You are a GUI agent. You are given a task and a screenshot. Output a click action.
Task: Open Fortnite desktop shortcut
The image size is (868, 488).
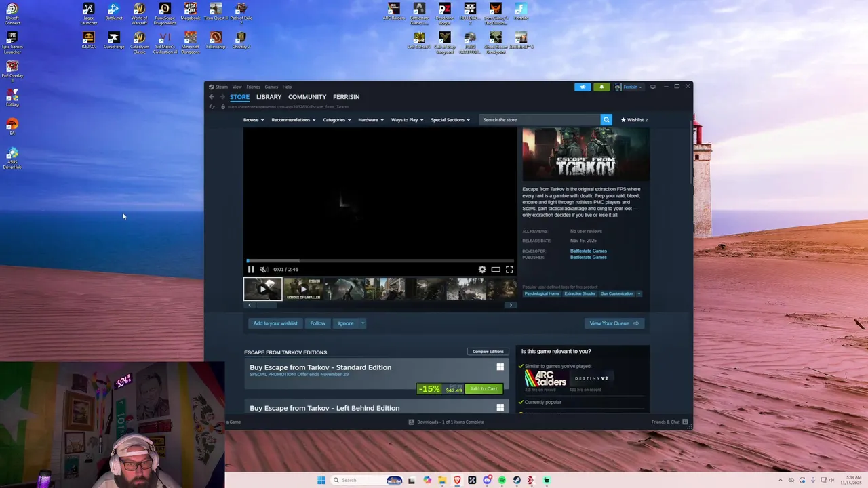[521, 12]
